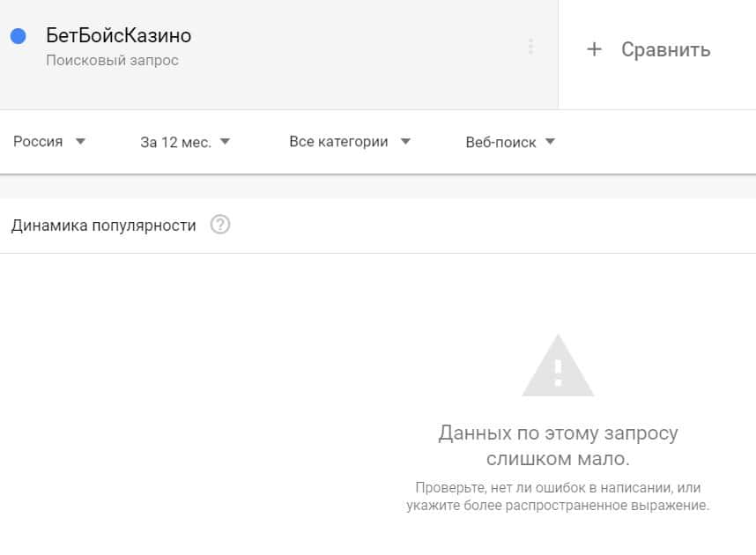
Task: Open the help question mark near Динамика популярности
Action: pos(220,225)
